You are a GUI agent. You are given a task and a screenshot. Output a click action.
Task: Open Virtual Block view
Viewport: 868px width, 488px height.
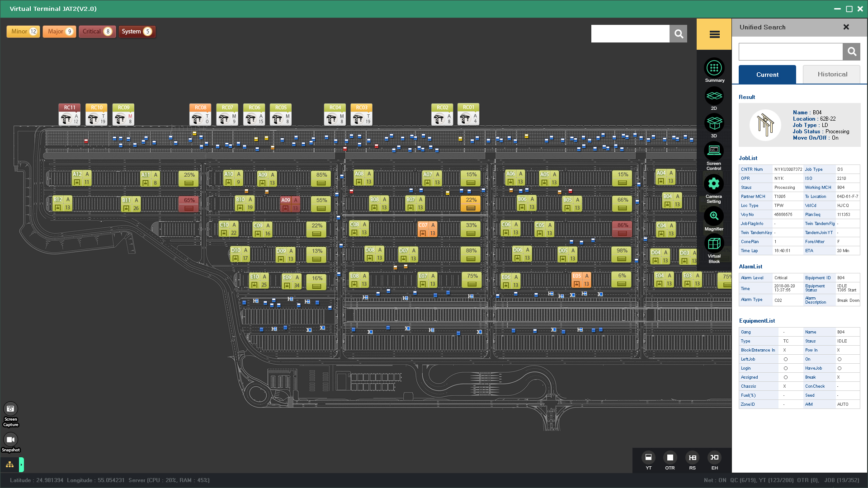point(714,244)
